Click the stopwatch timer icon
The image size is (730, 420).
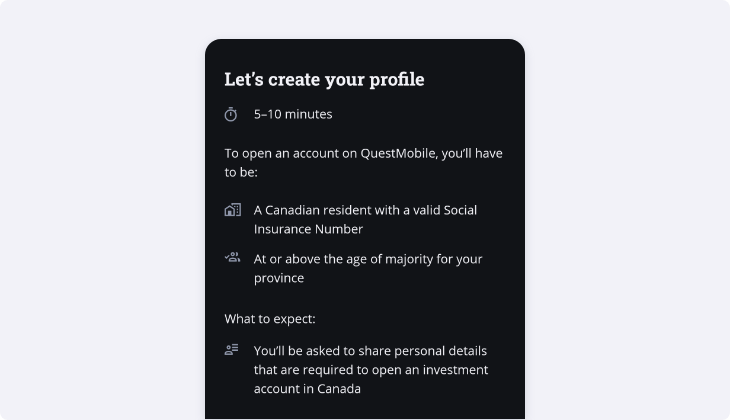click(x=231, y=114)
